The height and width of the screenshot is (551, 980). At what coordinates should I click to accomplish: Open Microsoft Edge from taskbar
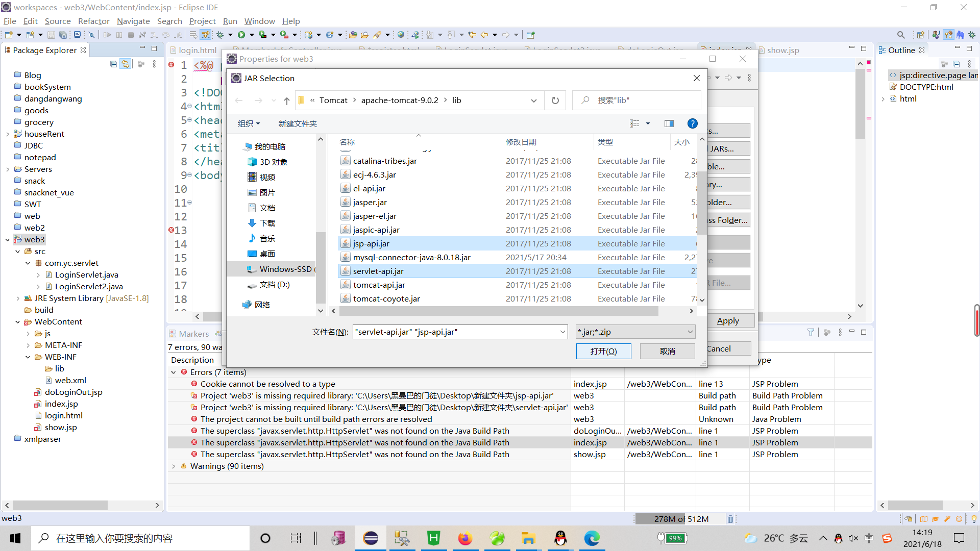click(592, 538)
